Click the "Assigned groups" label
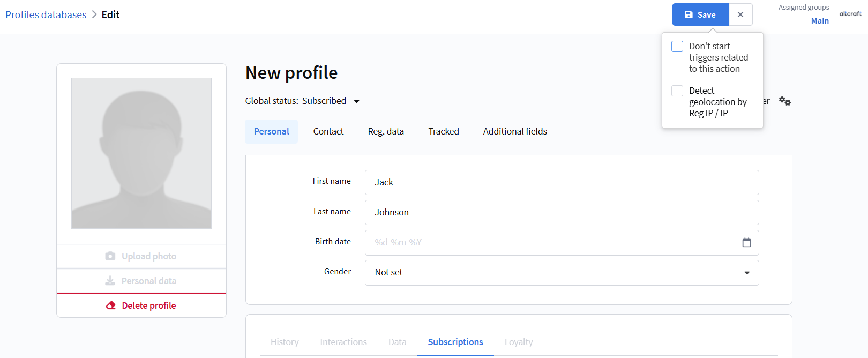Viewport: 868px width, 358px height. (x=804, y=8)
